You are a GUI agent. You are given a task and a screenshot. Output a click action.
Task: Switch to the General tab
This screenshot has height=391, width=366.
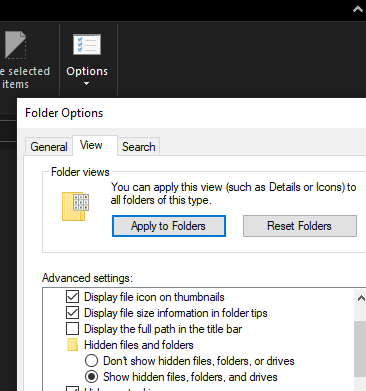coord(49,146)
